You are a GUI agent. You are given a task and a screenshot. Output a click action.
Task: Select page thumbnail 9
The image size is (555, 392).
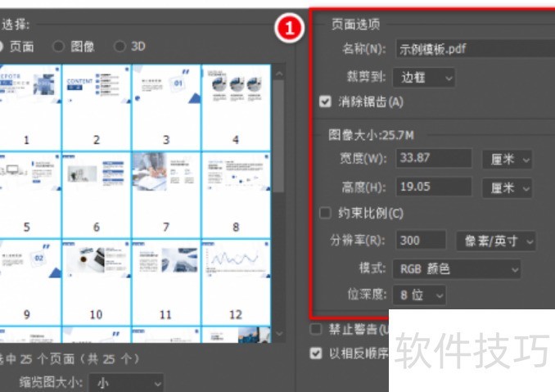coord(30,282)
